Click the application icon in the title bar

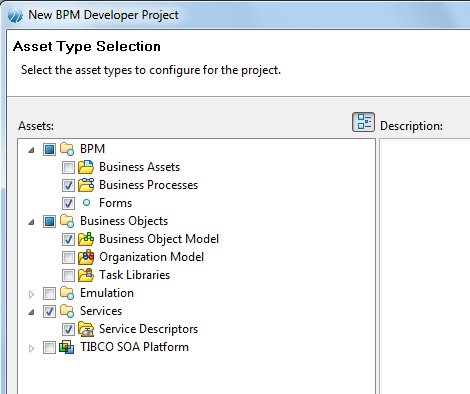pos(15,15)
